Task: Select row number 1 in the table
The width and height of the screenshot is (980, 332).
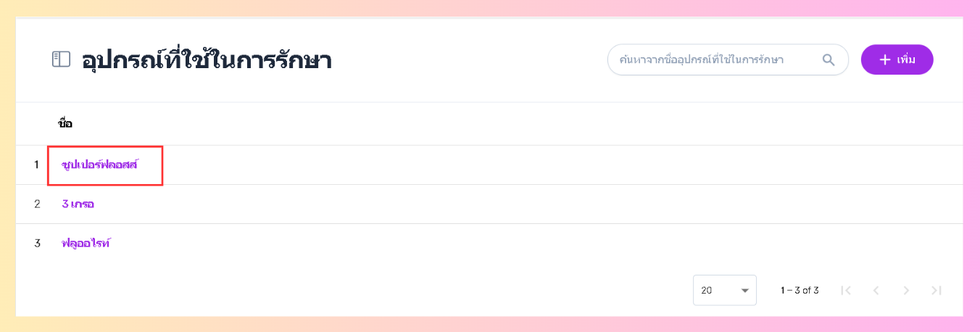Action: (x=37, y=165)
